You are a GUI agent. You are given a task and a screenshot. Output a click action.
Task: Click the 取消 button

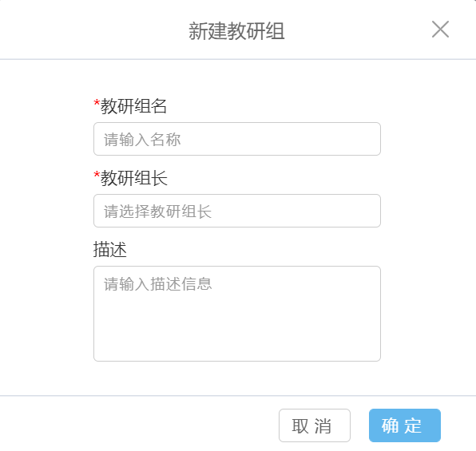315,425
